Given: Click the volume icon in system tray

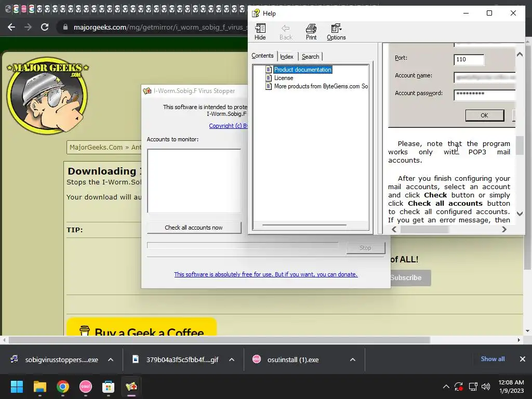Looking at the screenshot, I should click(x=486, y=387).
